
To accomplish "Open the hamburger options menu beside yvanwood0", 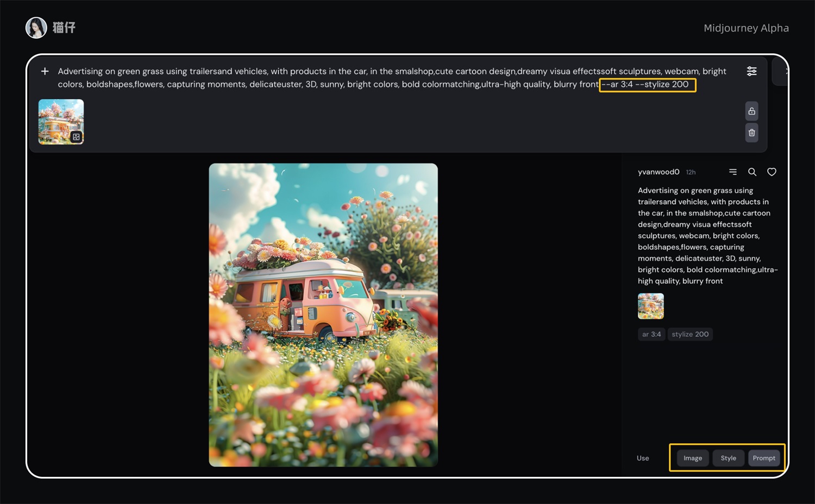I will [733, 172].
